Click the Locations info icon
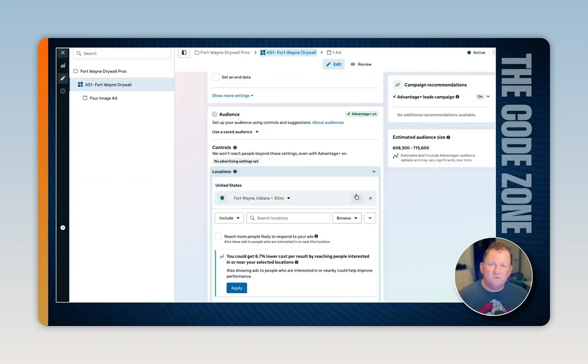This screenshot has height=364, width=588. [x=235, y=172]
